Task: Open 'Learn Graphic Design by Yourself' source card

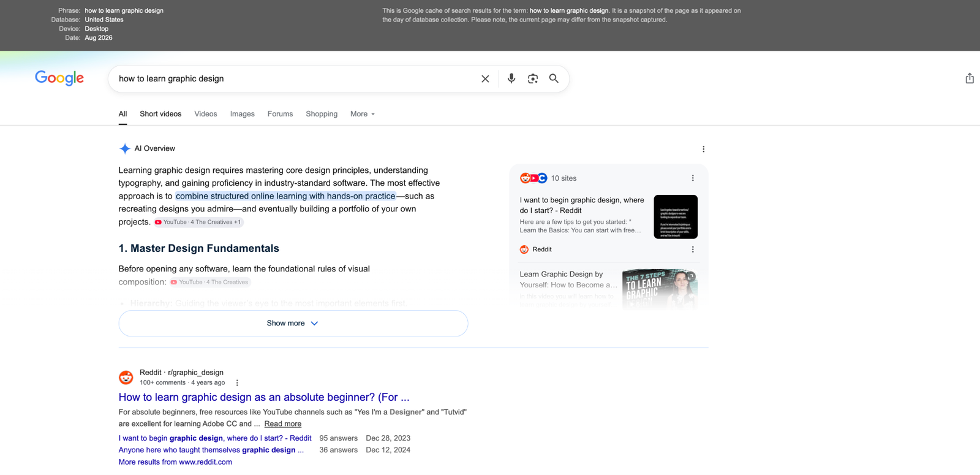Action: point(568,279)
